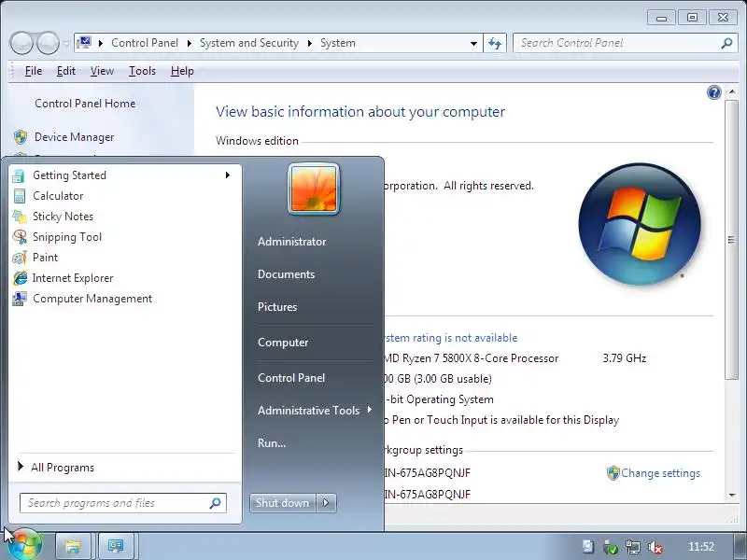Click the vertical scrollbar thumb in System window

point(731,240)
